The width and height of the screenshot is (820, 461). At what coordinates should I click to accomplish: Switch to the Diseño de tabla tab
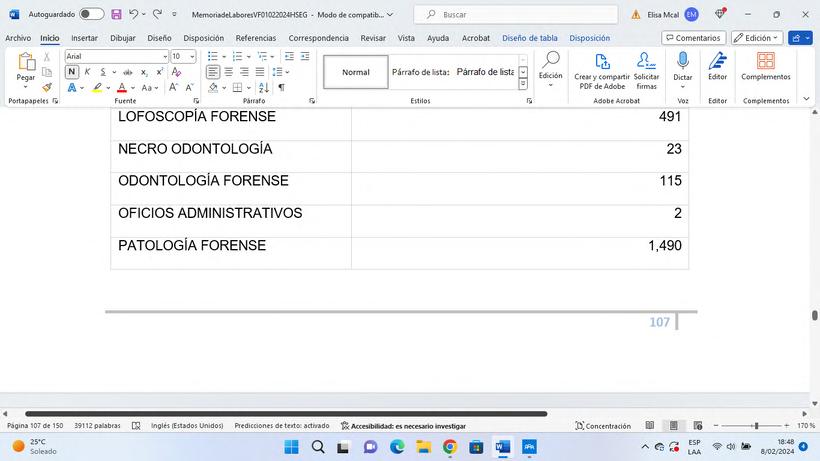[x=529, y=38]
